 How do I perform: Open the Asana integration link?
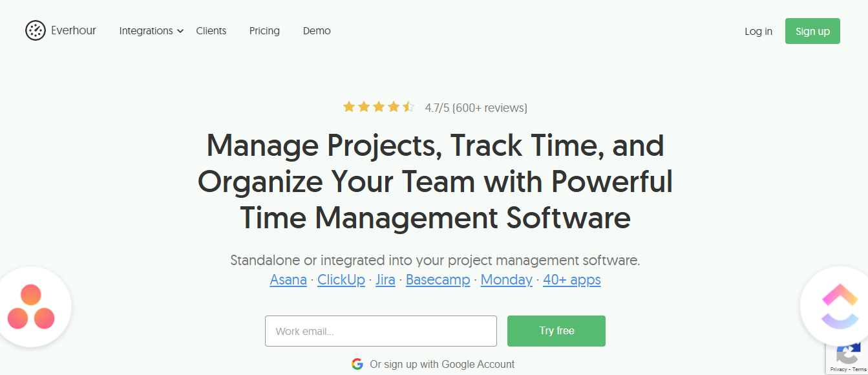click(x=288, y=279)
